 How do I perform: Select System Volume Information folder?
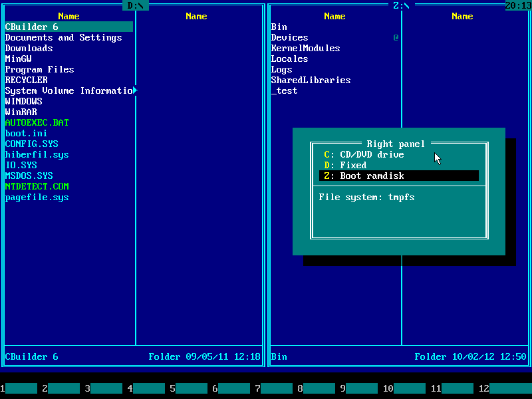[69, 90]
